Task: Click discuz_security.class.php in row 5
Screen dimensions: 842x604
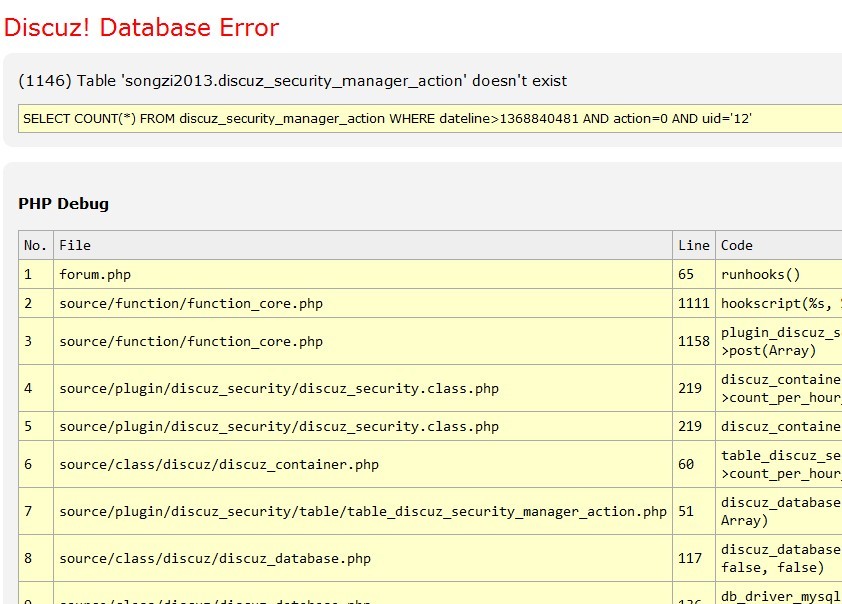Action: click(363, 426)
